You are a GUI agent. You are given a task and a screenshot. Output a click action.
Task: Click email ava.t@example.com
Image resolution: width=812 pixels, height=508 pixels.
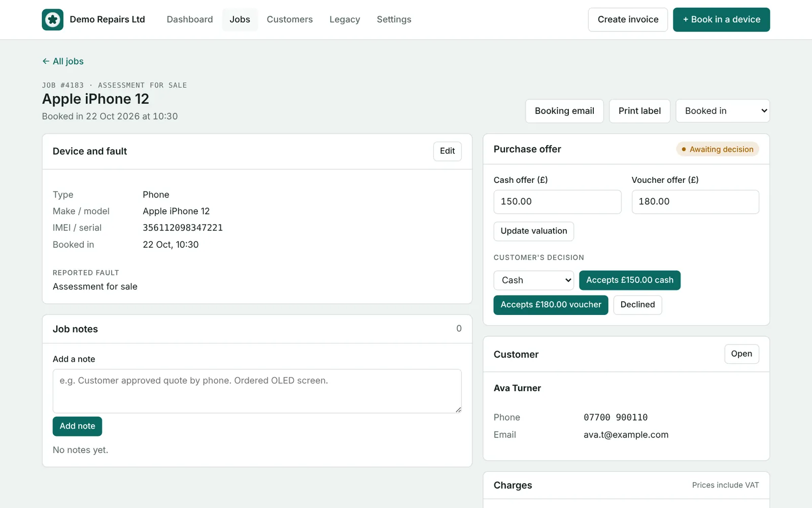point(626,435)
